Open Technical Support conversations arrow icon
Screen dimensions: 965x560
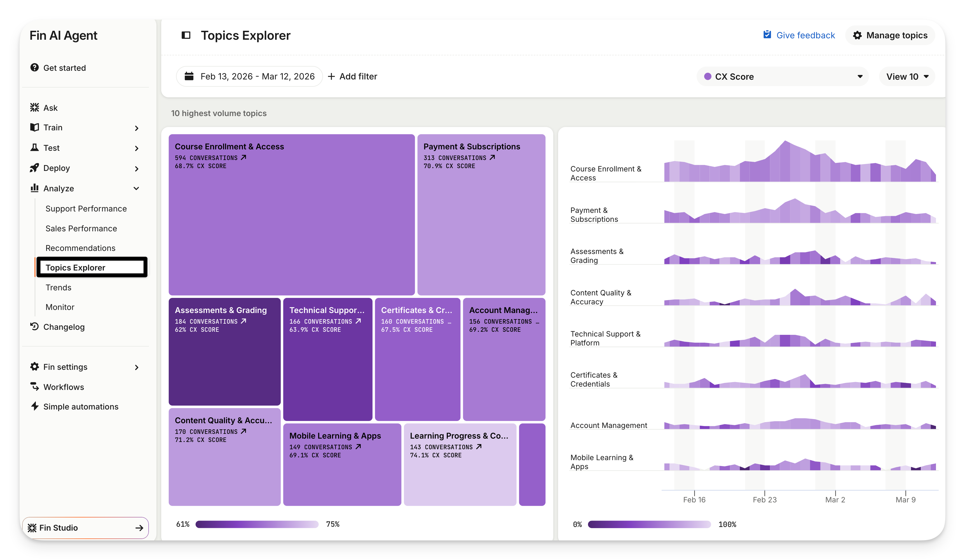[358, 321]
